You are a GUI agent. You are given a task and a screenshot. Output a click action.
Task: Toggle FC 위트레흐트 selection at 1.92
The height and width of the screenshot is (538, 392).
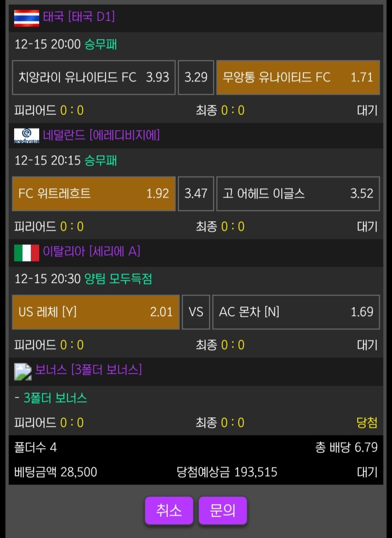[x=94, y=194]
